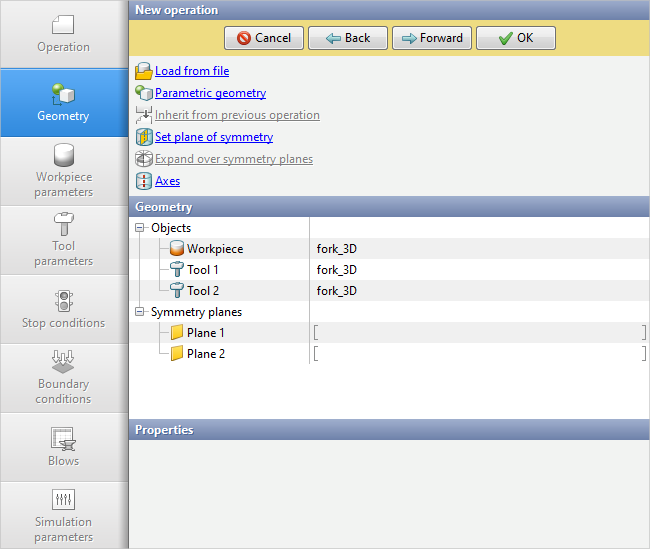Open the Operation sidebar tab

click(64, 34)
